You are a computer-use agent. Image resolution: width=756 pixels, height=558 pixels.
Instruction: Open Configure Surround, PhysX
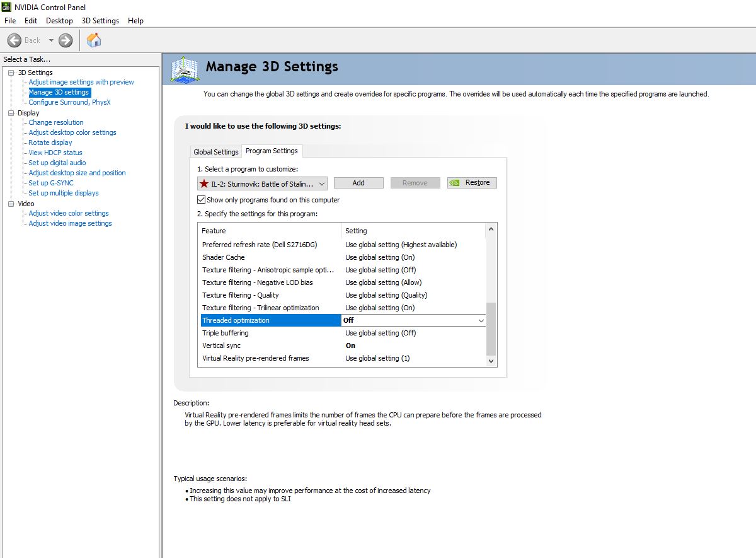coord(69,102)
